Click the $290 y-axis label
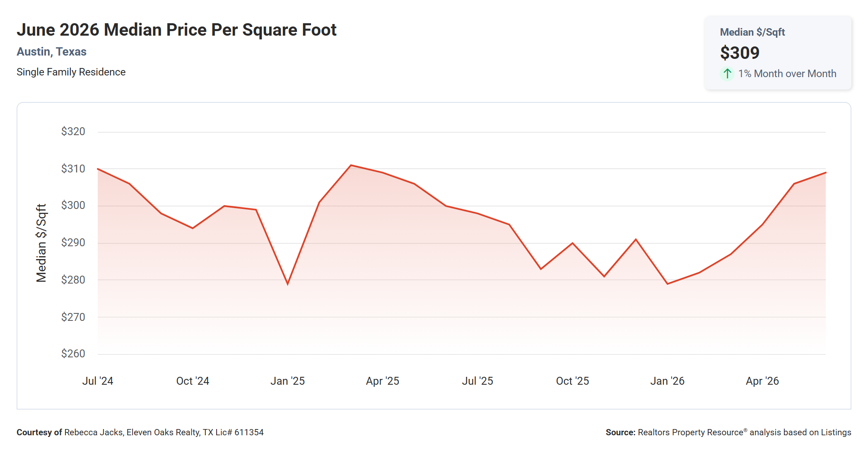Viewport: 868px width, 456px height. pyautogui.click(x=73, y=243)
